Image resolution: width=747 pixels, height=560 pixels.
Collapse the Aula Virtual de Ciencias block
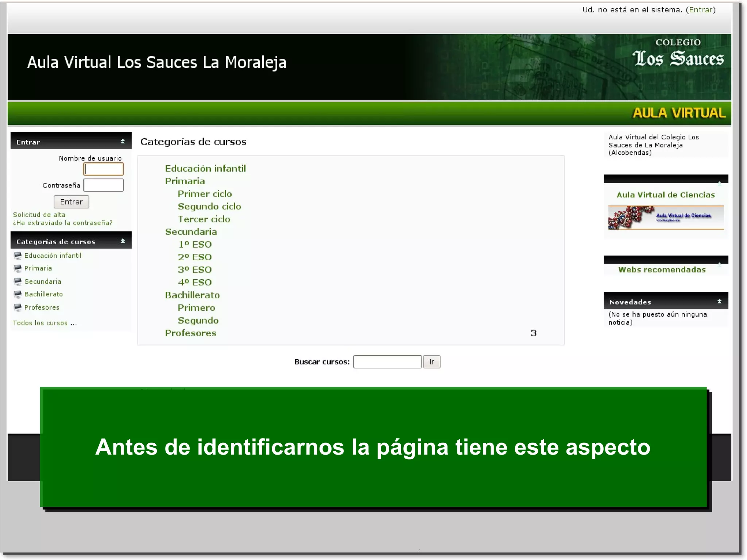[x=719, y=184]
